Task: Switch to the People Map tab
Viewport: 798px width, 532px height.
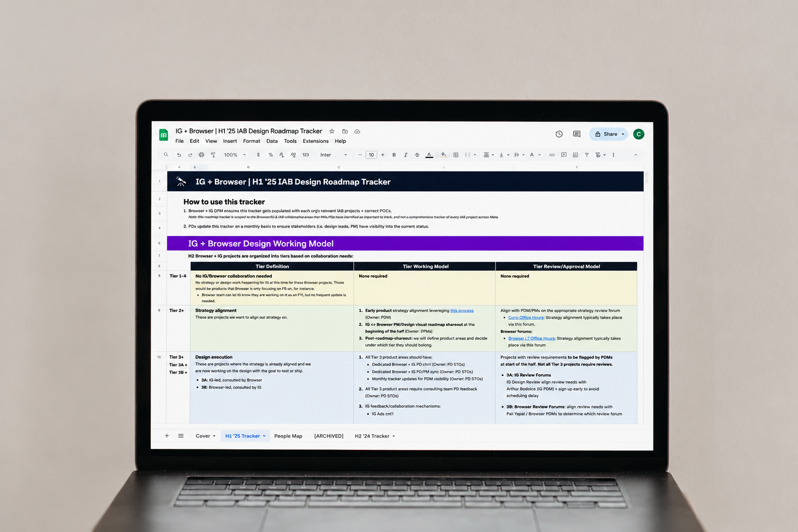Action: 288,436
